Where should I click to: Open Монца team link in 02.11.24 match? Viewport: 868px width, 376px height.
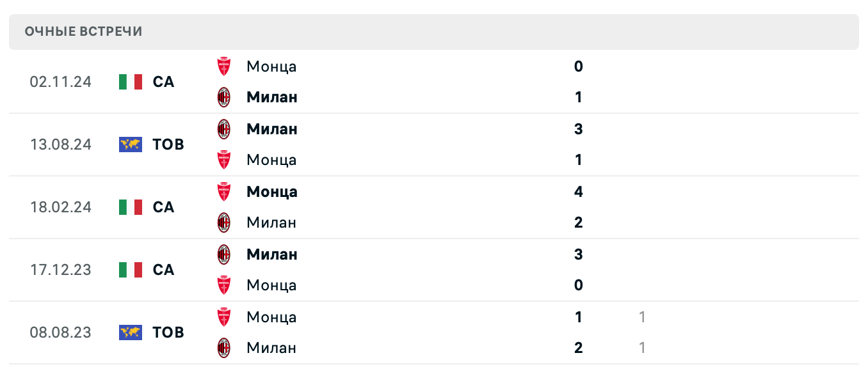[271, 67]
